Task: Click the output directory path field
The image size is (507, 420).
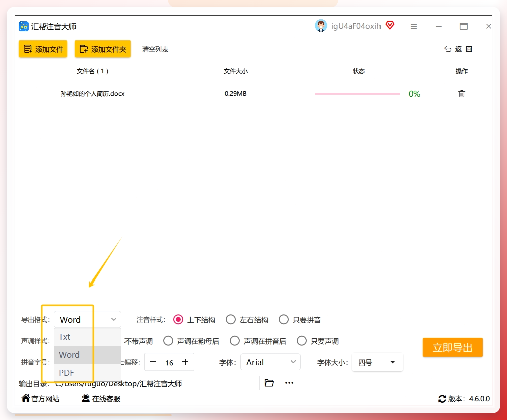Action: (157, 383)
